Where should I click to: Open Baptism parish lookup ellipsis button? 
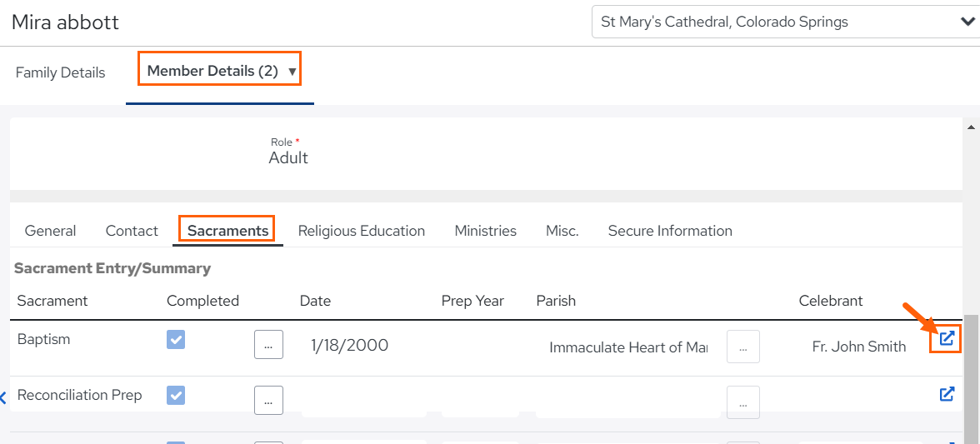tap(743, 347)
